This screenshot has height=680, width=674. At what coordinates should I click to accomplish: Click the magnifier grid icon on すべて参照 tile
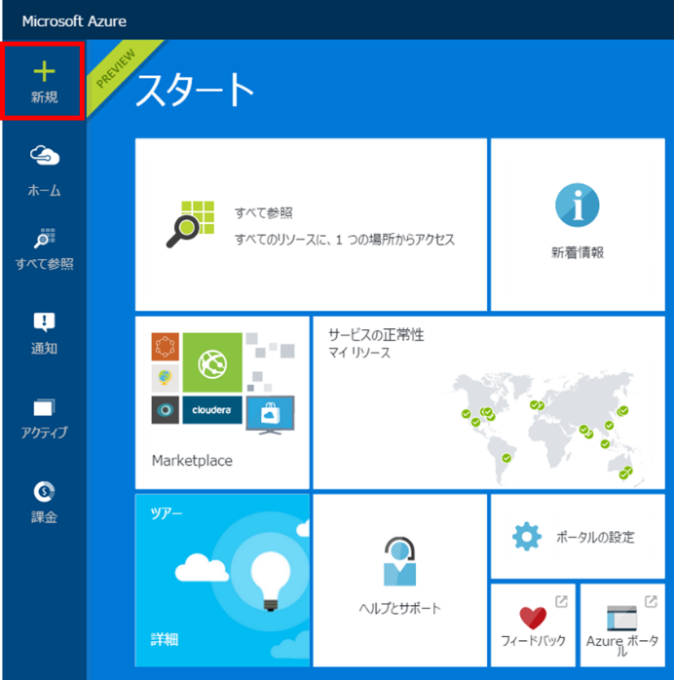pos(190,224)
